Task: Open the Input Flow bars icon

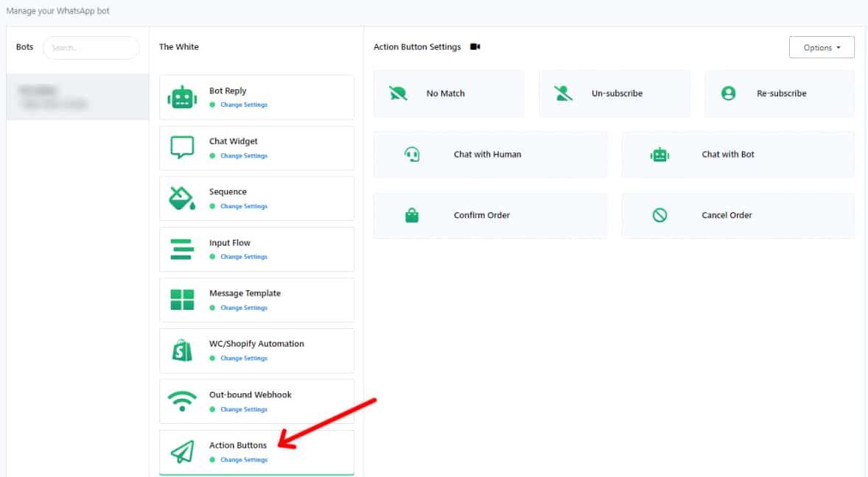Action: point(182,249)
